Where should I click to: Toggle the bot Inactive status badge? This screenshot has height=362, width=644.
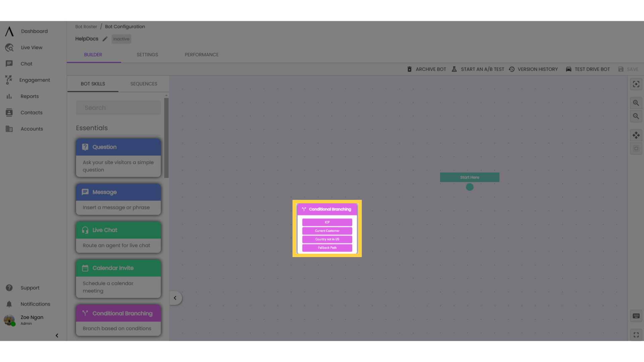coord(121,39)
